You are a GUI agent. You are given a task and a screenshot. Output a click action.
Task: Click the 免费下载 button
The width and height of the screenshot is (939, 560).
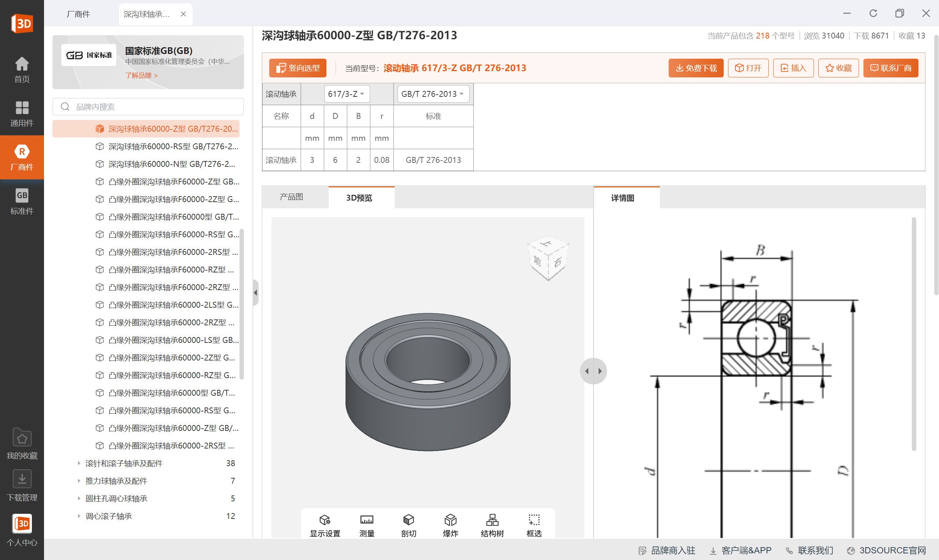pos(695,68)
